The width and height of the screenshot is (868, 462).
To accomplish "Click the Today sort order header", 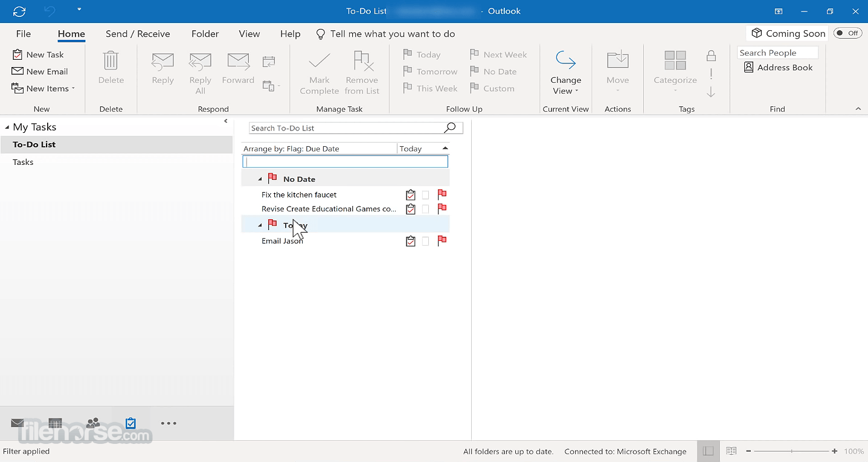I will coord(423,149).
